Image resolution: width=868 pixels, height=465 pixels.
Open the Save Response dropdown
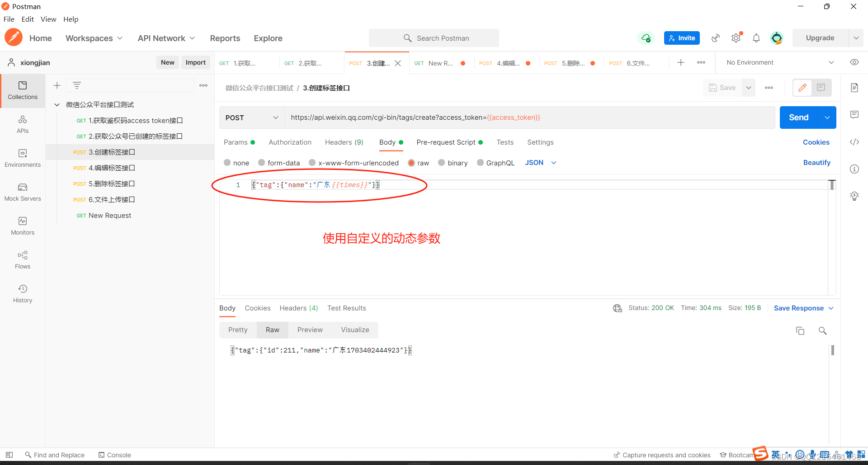(804, 308)
